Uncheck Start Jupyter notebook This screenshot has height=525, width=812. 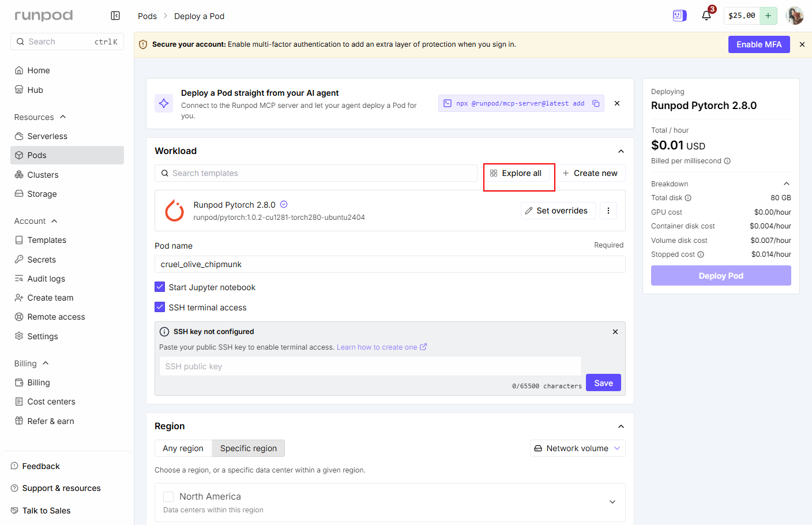[160, 287]
